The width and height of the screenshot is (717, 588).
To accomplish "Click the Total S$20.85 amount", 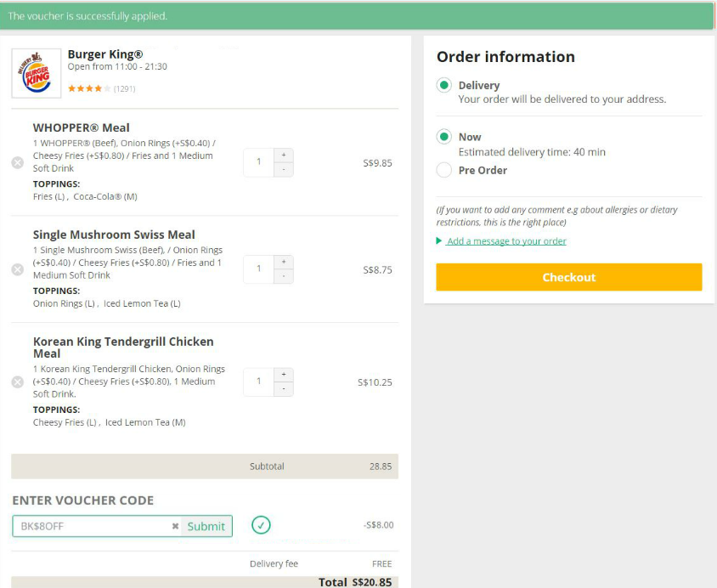I will pos(372,582).
